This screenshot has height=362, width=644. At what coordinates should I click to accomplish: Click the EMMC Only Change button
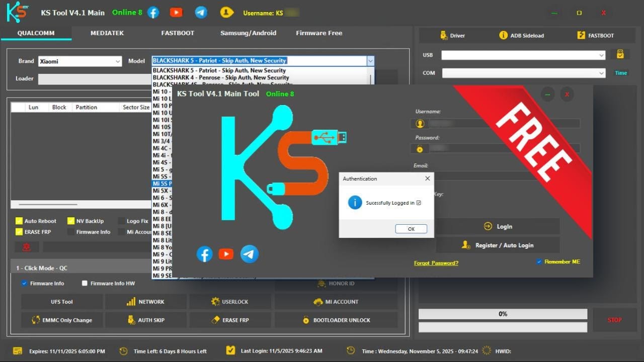tap(62, 320)
